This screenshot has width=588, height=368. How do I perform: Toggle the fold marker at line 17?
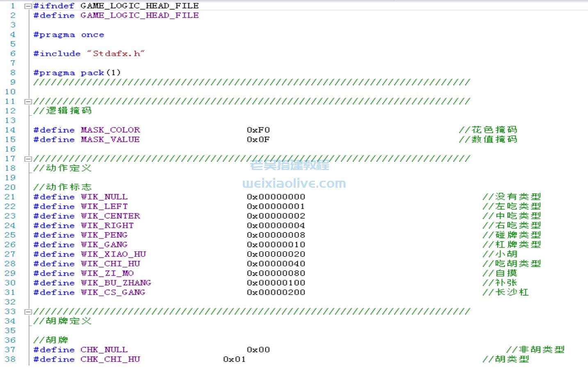27,159
